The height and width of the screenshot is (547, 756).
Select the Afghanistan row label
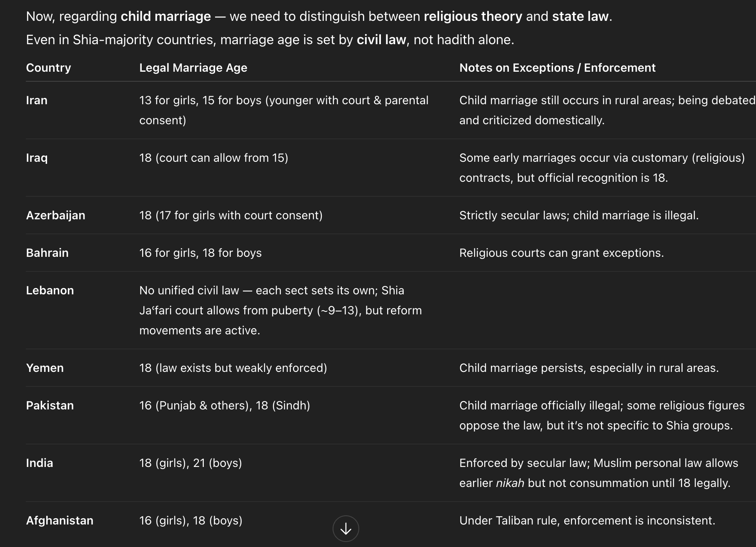[60, 520]
